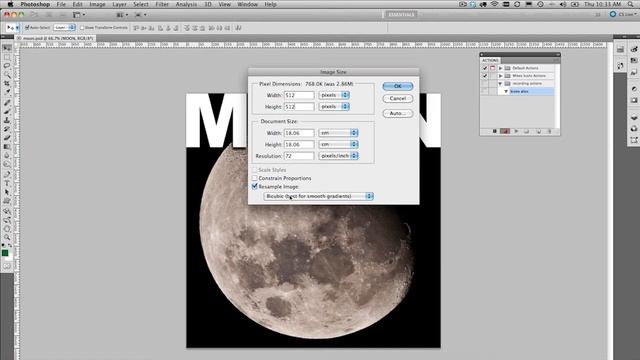
Task: Open the File menu
Action: (61, 4)
